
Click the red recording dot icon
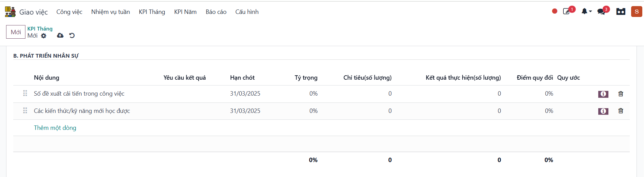(555, 11)
